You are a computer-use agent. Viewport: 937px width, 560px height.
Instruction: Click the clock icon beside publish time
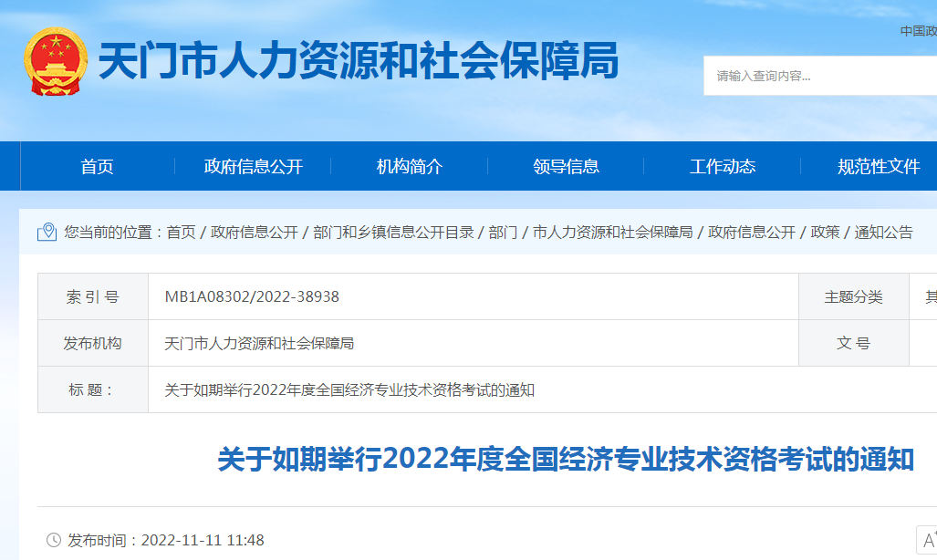pyautogui.click(x=54, y=540)
